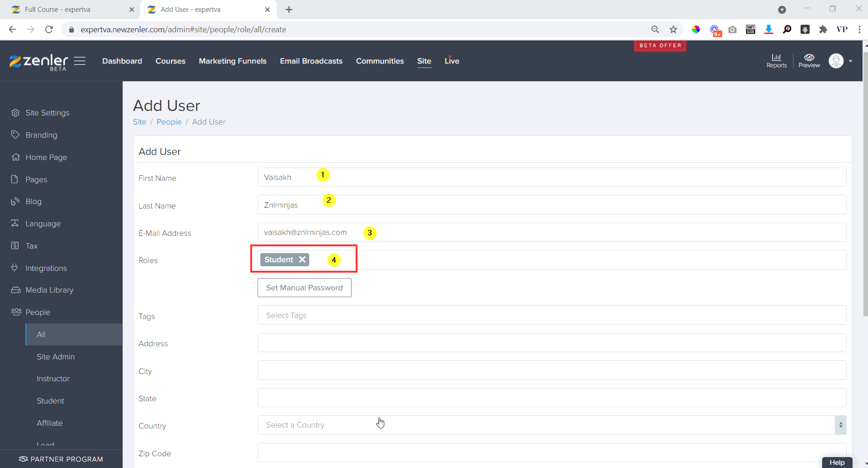Open the Media Library
Screen dimensions: 868x468
(50, 290)
